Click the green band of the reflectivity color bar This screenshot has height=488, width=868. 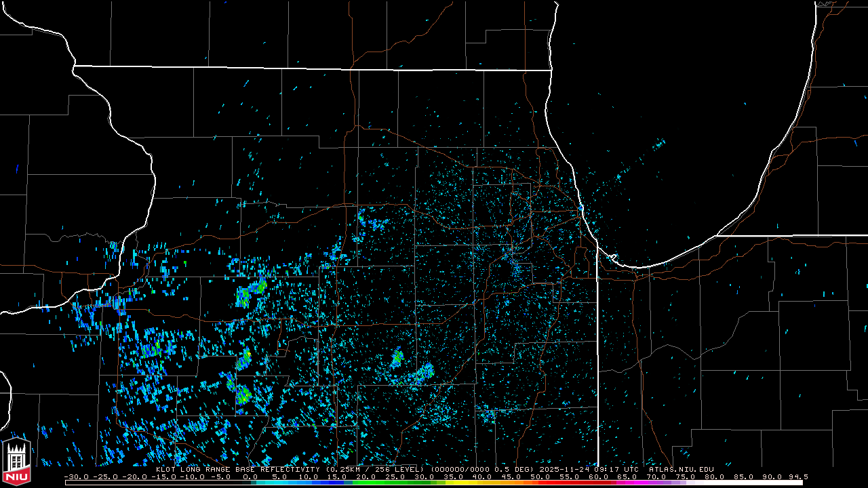tap(392, 483)
